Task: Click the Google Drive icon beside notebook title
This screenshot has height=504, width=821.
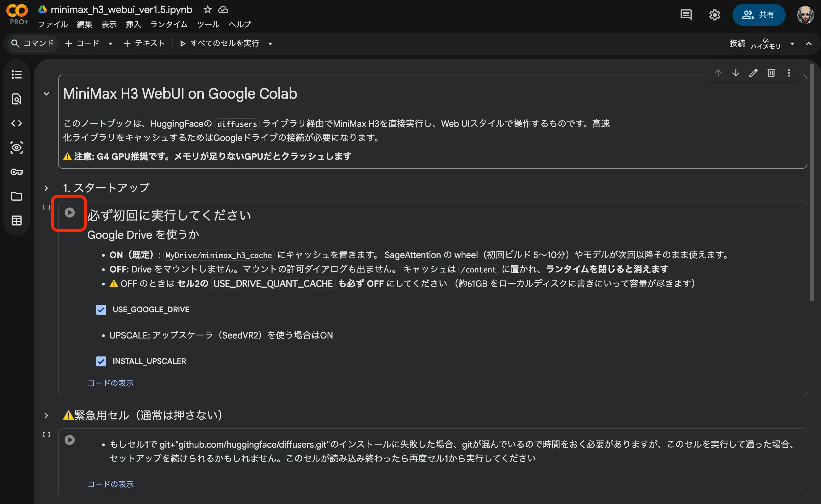Action: (42, 9)
